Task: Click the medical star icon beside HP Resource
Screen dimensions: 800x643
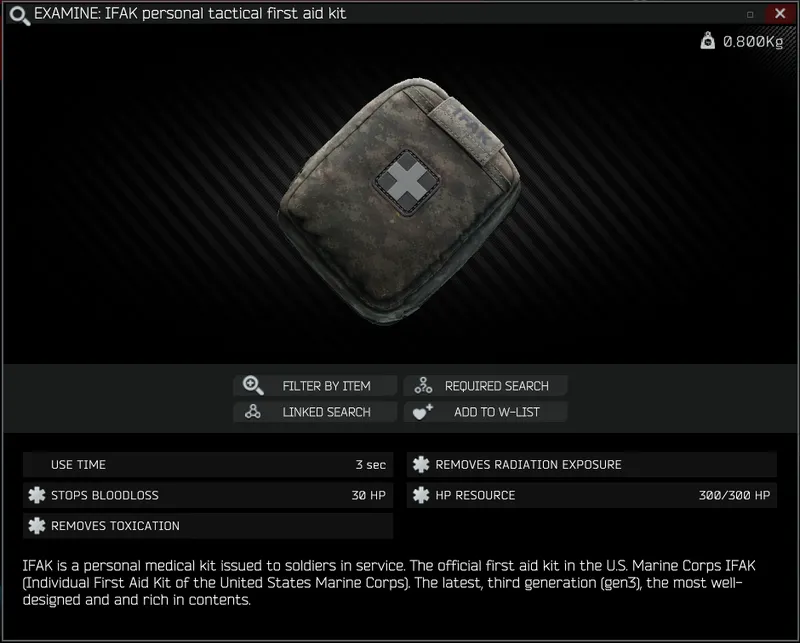Action: (x=421, y=494)
